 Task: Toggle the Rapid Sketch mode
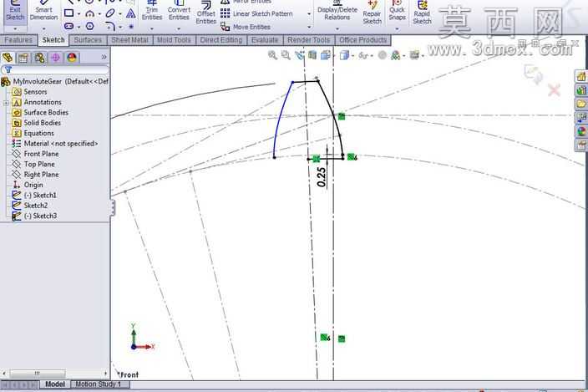point(423,13)
